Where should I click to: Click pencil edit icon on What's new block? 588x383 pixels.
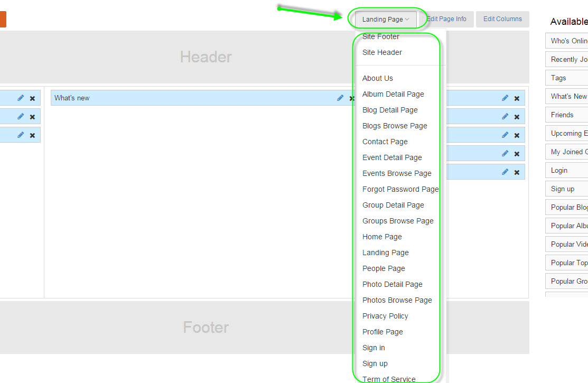pos(340,98)
